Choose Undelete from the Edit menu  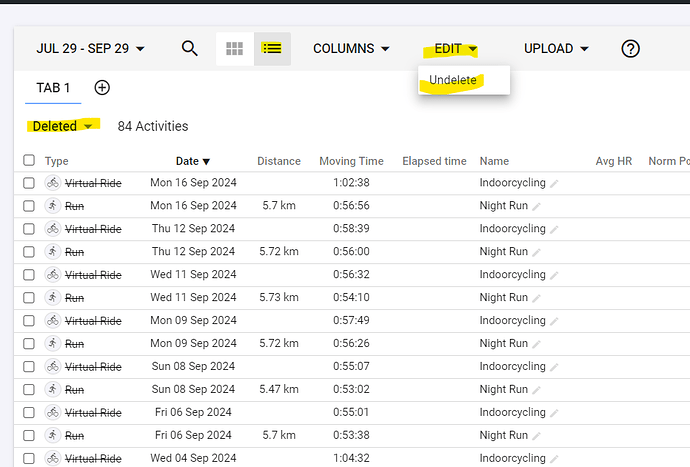[453, 80]
